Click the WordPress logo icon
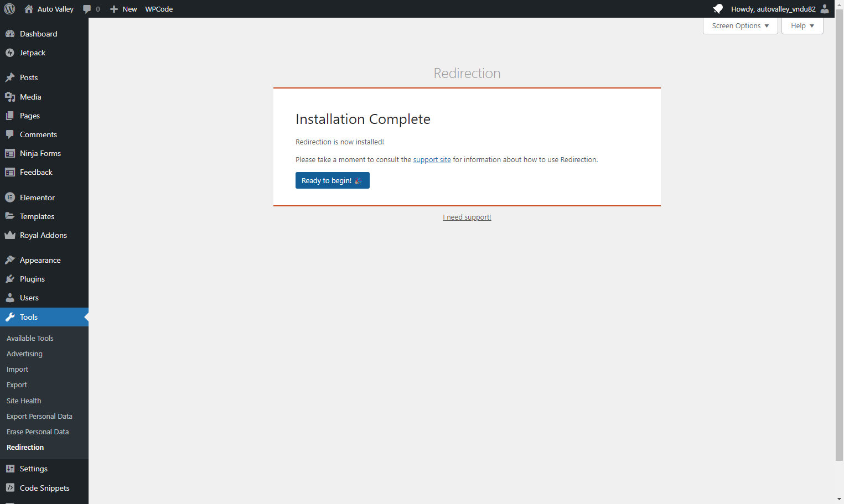 pyautogui.click(x=9, y=9)
